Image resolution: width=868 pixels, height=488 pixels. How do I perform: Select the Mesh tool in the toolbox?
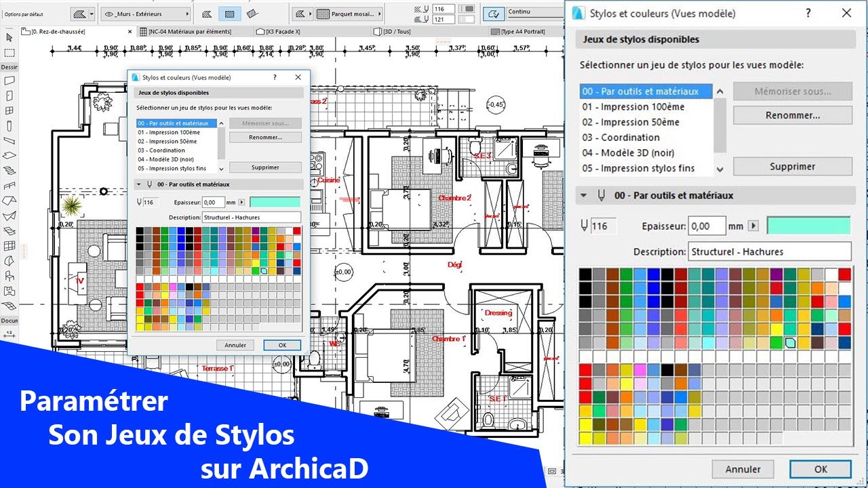pyautogui.click(x=9, y=306)
